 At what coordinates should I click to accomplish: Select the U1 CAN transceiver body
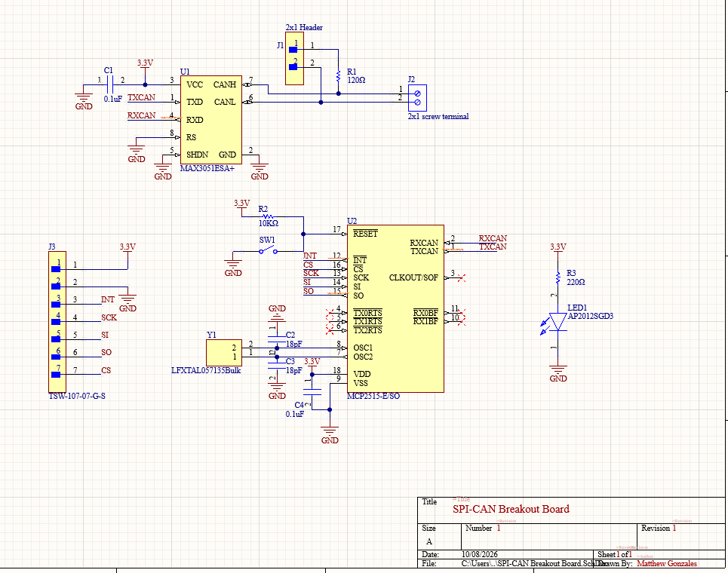(x=211, y=120)
